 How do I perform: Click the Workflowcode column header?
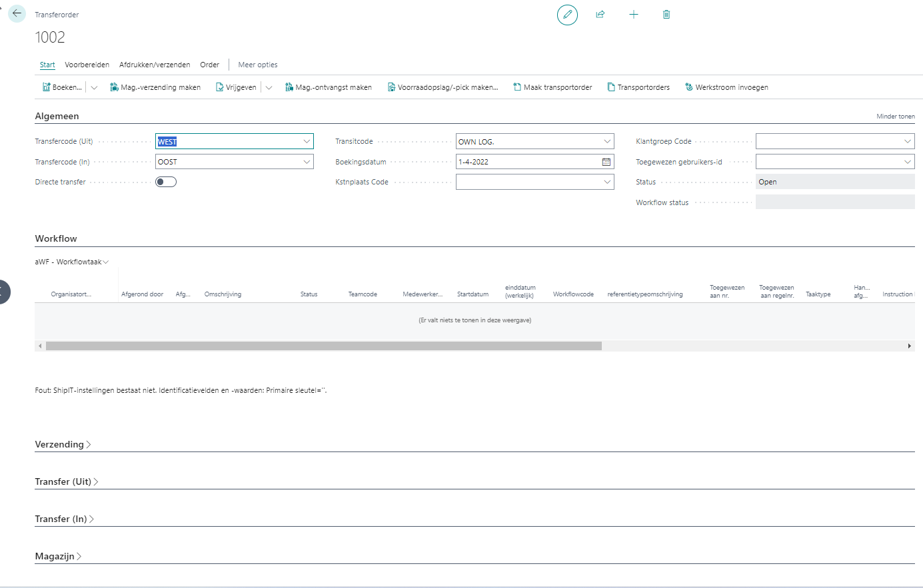coord(573,294)
